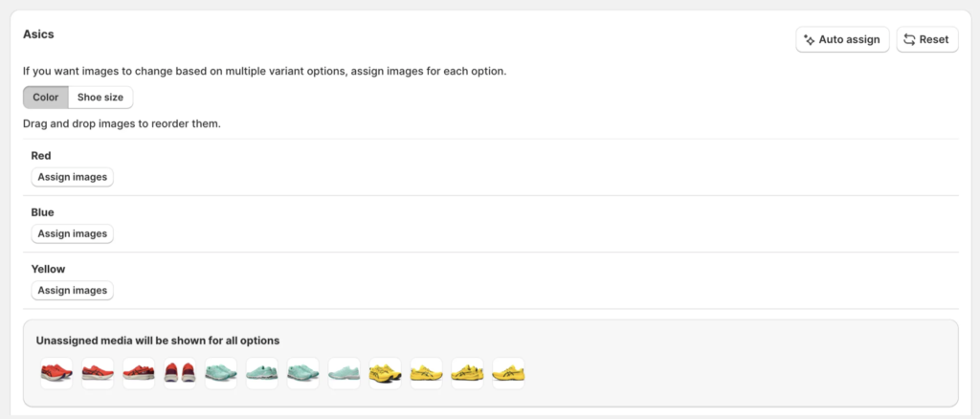Choose the last yellow shoe thumbnail
Image resolution: width=980 pixels, height=419 pixels.
509,373
